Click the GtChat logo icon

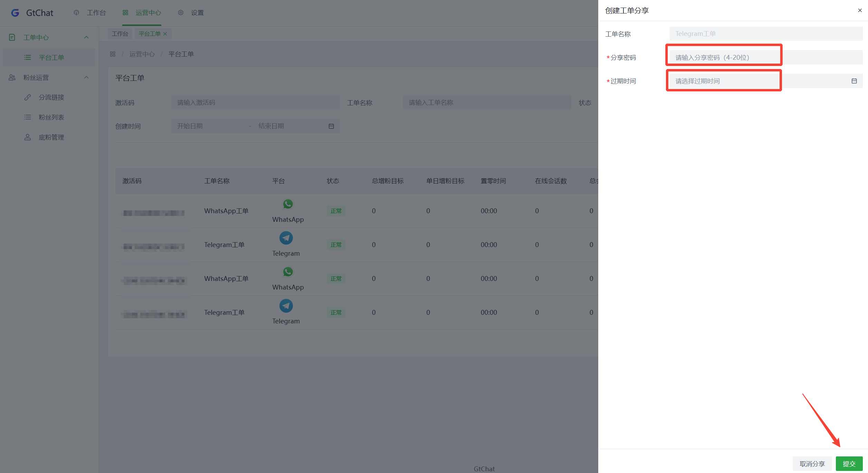[15, 13]
